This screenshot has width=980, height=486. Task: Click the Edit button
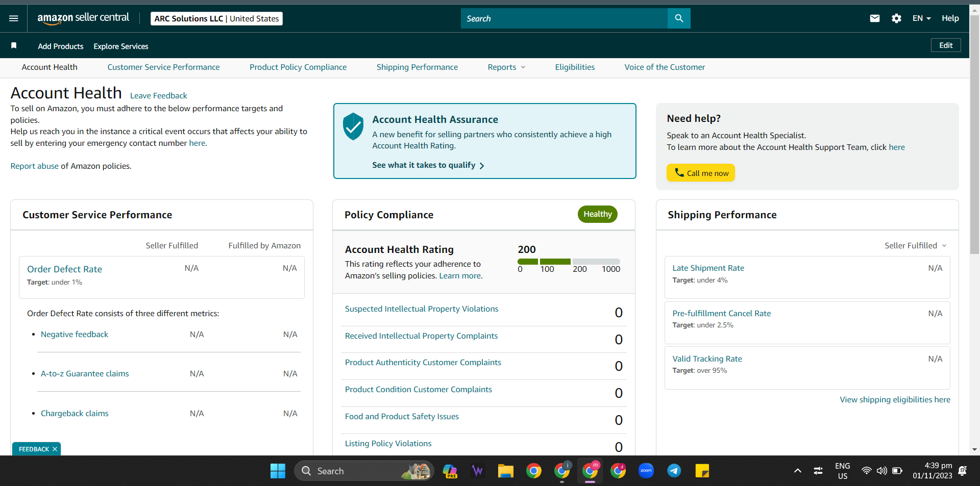pos(946,45)
